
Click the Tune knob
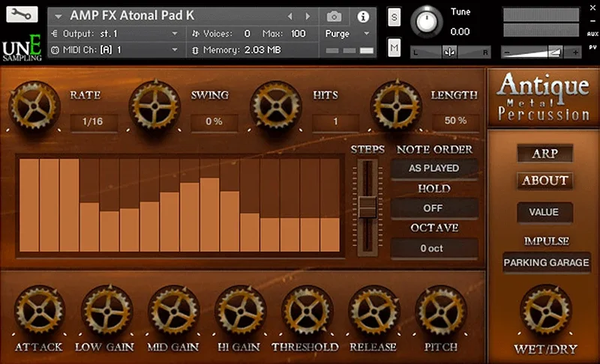coord(427,22)
